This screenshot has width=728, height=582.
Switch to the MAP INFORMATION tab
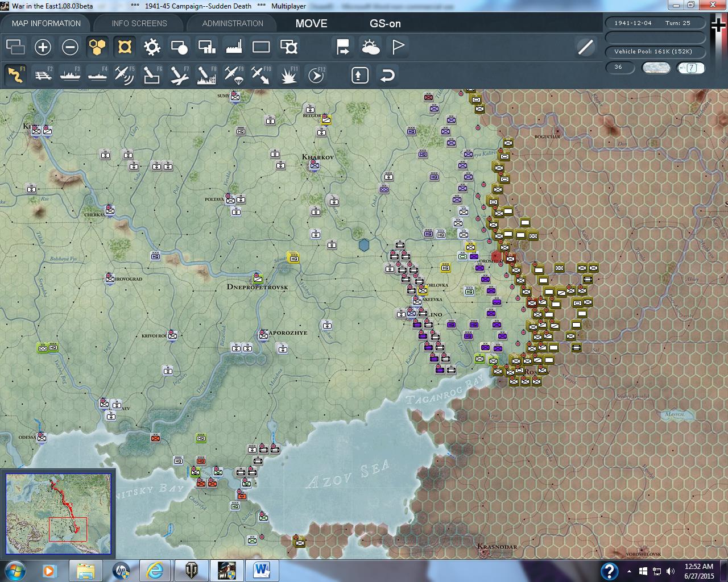coord(46,23)
